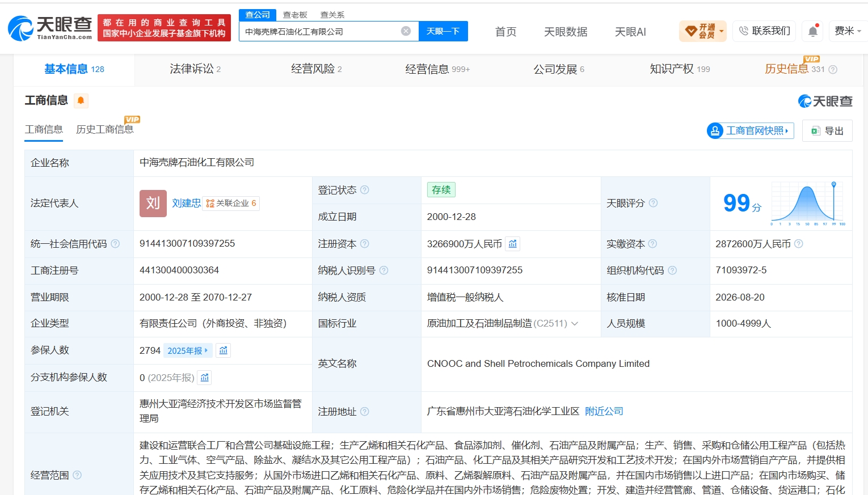Open the help icon beside 纳税人识别号
Viewport: 868px width, 495px height.
point(384,270)
